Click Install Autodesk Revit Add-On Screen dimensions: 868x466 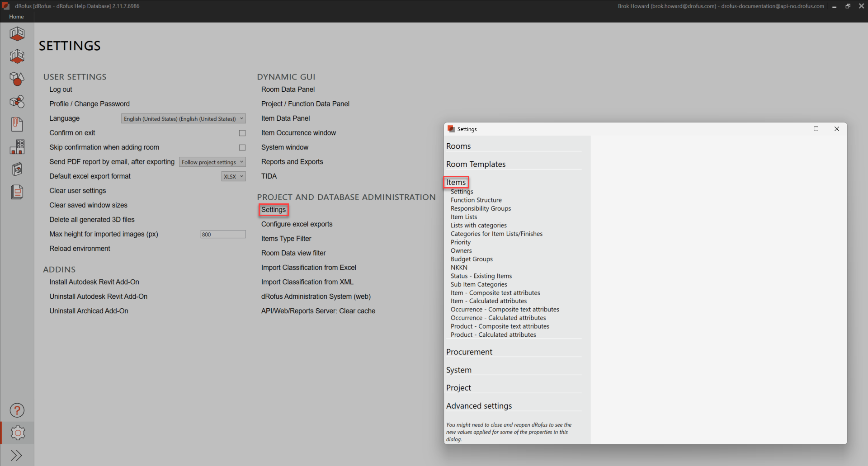[94, 282]
